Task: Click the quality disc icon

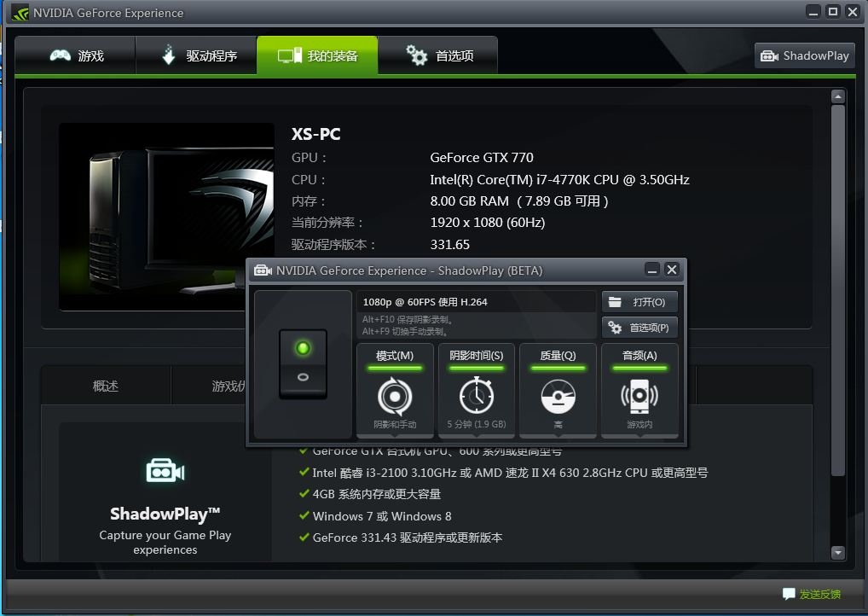Action: point(558,397)
